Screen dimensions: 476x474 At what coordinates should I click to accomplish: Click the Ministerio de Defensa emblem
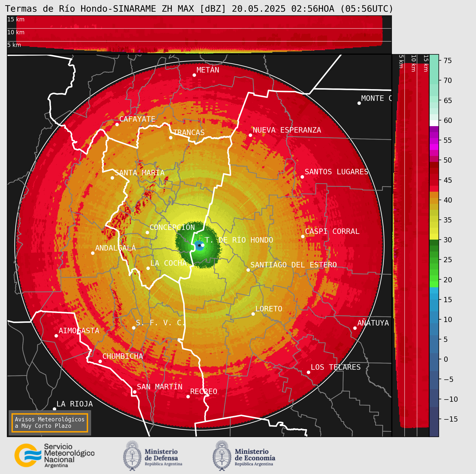tap(132, 456)
